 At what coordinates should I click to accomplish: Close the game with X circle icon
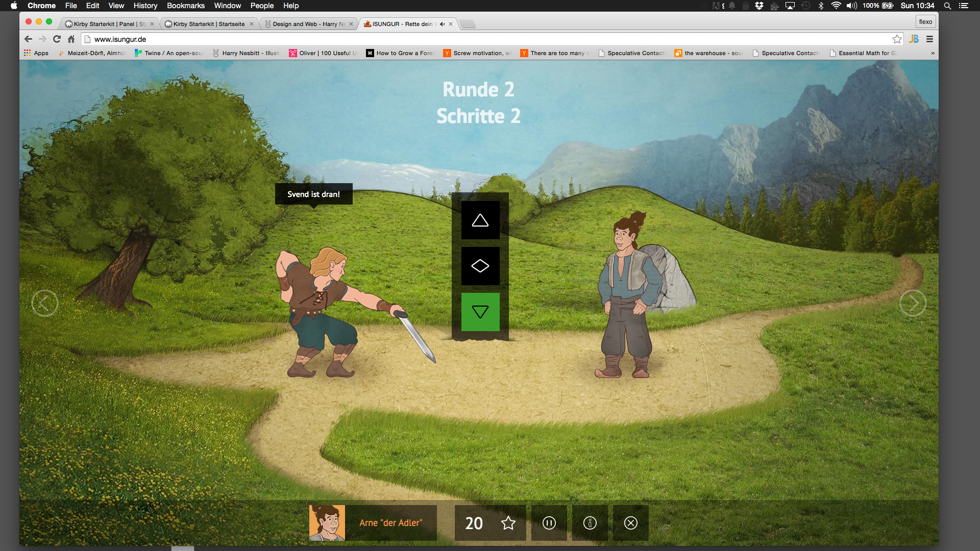630,523
